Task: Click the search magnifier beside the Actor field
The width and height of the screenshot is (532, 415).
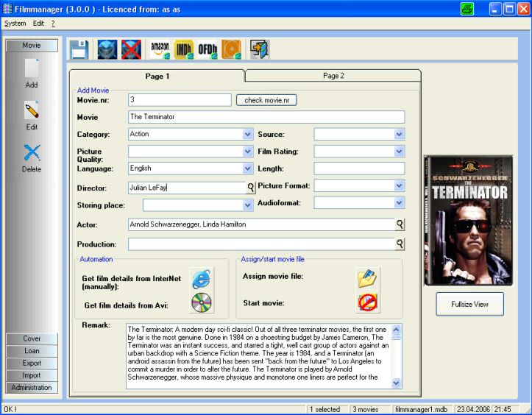Action: (x=400, y=224)
